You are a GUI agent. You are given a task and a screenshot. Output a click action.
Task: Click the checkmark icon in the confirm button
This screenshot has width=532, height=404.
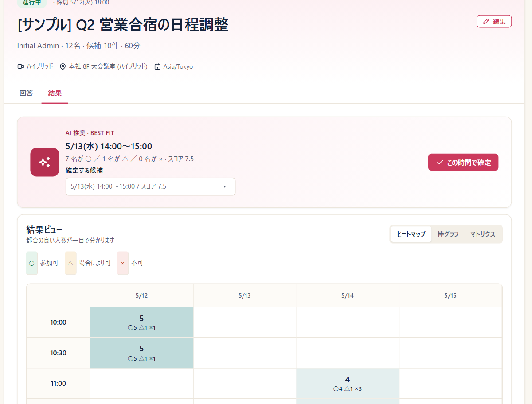click(x=440, y=163)
